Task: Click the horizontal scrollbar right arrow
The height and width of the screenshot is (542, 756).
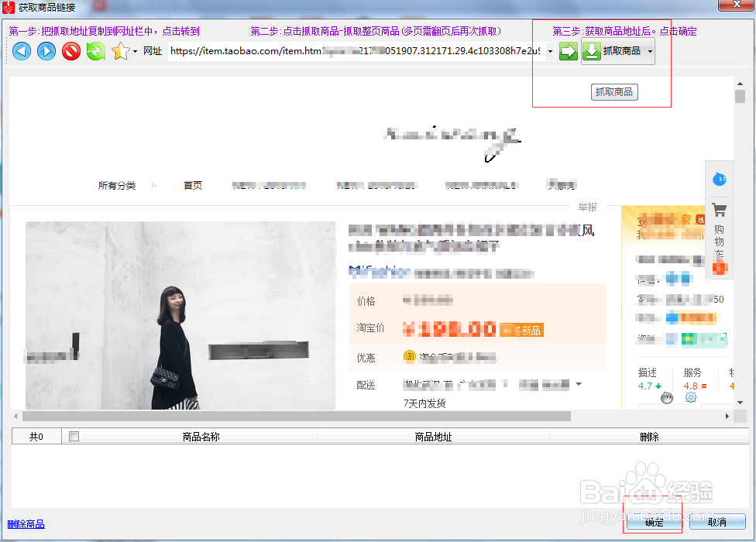Action: [x=727, y=416]
